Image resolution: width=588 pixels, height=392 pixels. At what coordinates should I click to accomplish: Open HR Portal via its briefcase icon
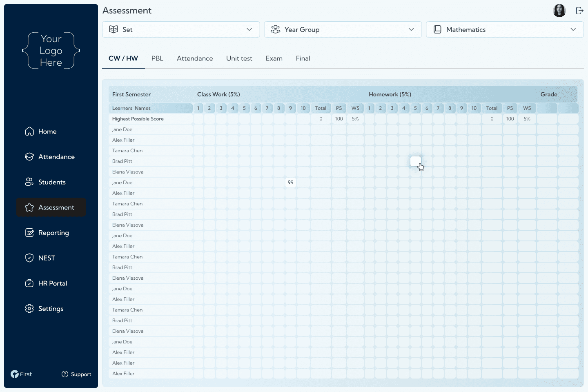coord(29,283)
